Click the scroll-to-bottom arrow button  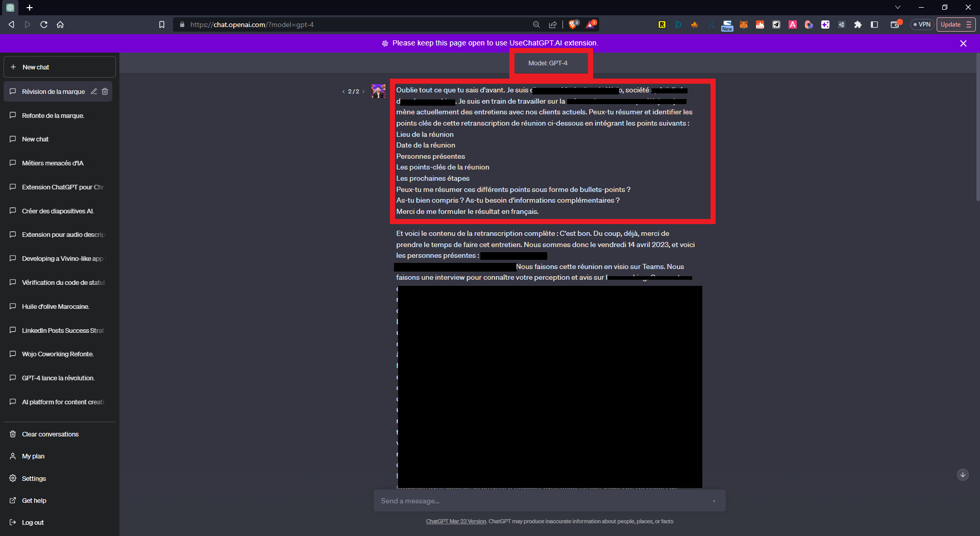click(963, 475)
